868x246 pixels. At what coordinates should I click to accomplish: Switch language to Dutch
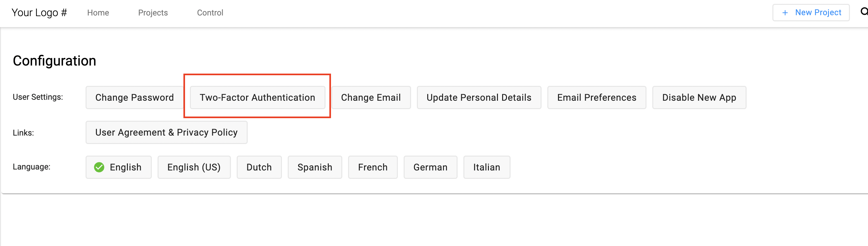point(259,167)
